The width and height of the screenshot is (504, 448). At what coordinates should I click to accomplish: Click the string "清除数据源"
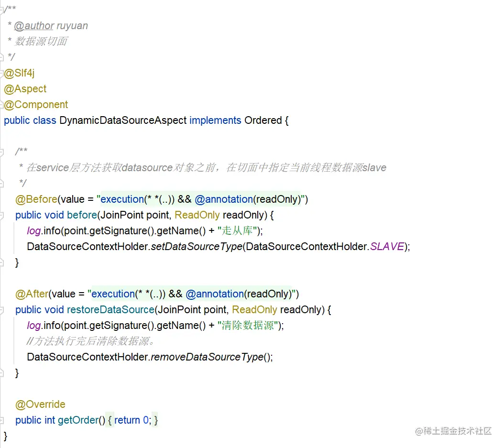point(248,325)
